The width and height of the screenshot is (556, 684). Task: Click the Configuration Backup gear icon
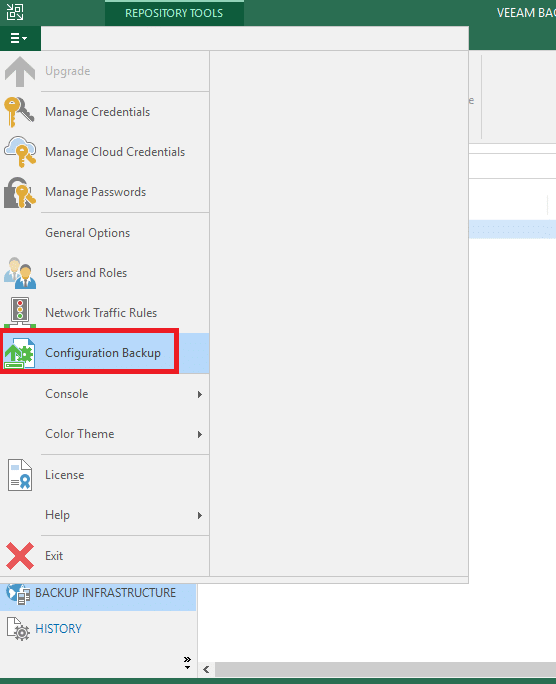(20, 353)
